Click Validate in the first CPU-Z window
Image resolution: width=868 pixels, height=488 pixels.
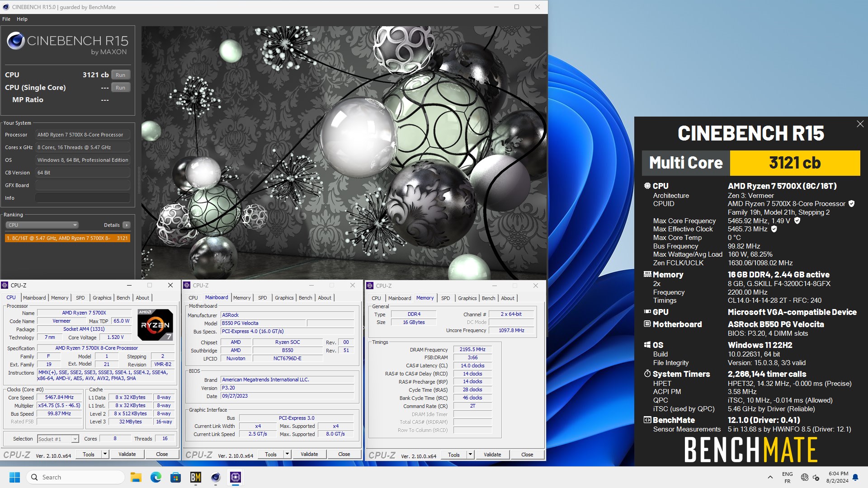pyautogui.click(x=127, y=454)
